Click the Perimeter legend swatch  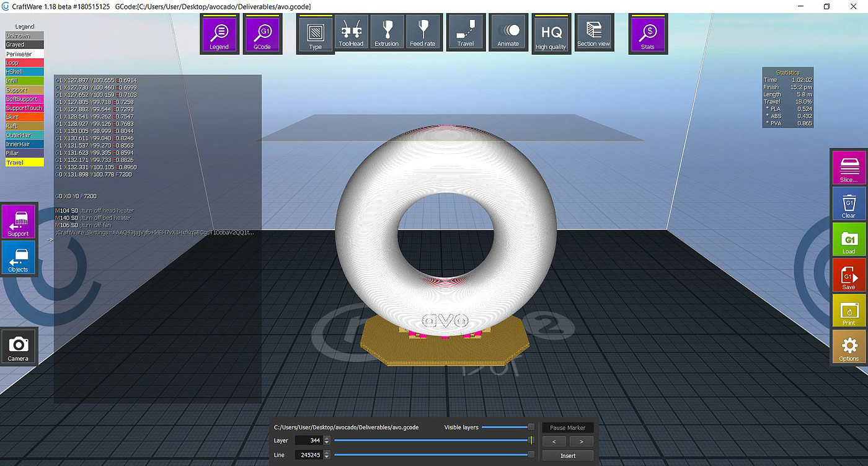click(x=25, y=54)
